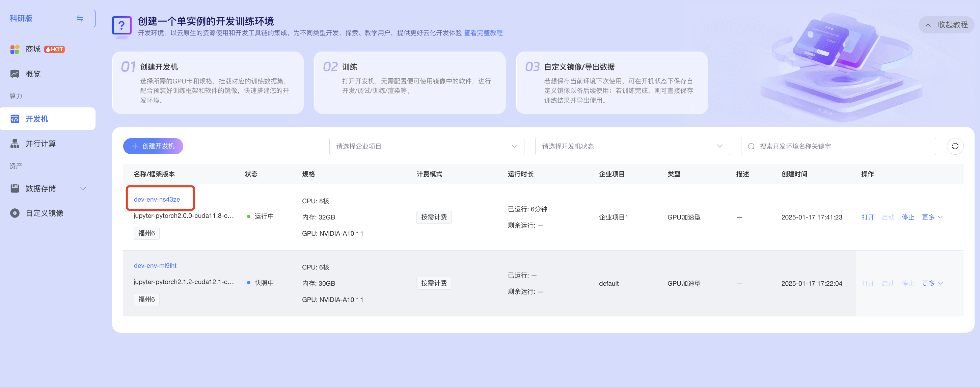Open 查看完整教程 link
The width and height of the screenshot is (980, 387).
(x=483, y=33)
